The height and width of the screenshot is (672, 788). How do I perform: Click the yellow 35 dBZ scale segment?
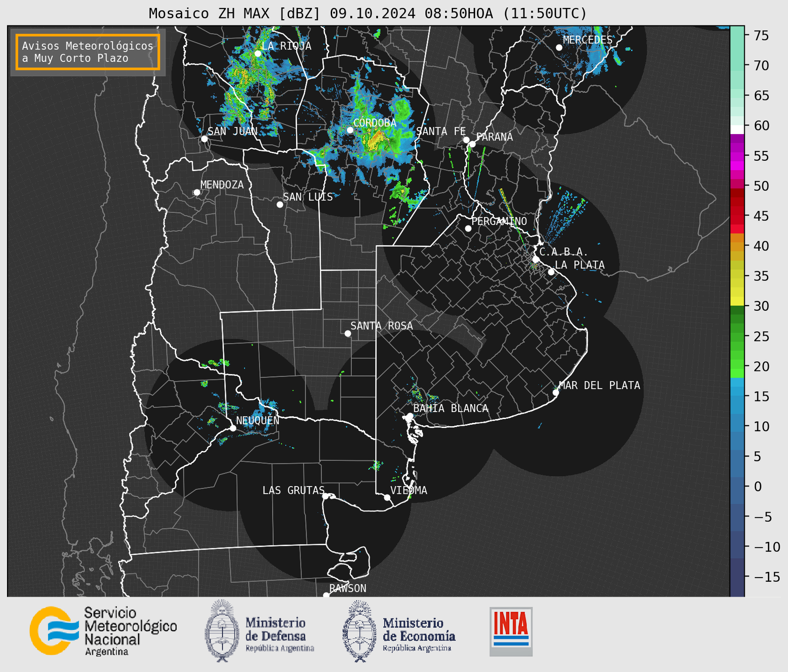point(737,277)
